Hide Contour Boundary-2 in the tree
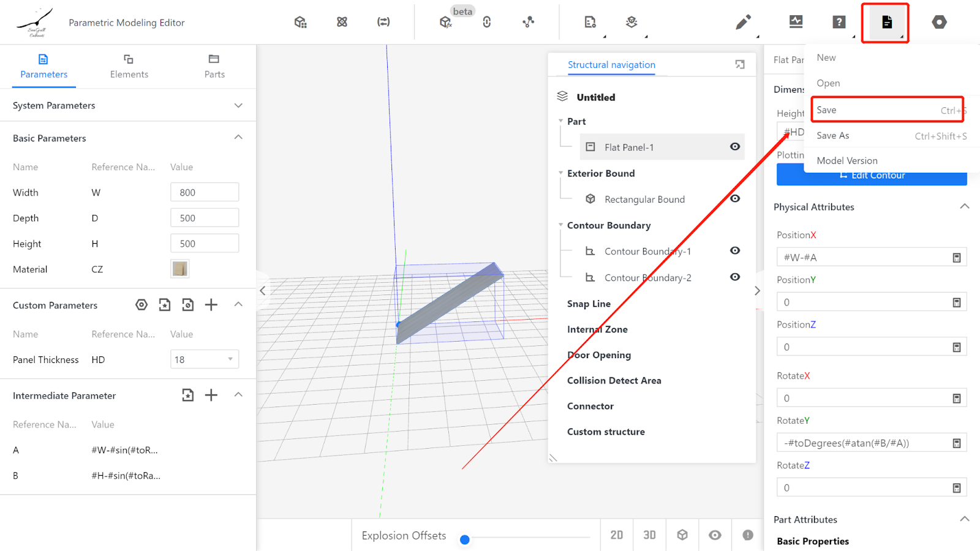This screenshot has height=551, width=980. [x=735, y=277]
